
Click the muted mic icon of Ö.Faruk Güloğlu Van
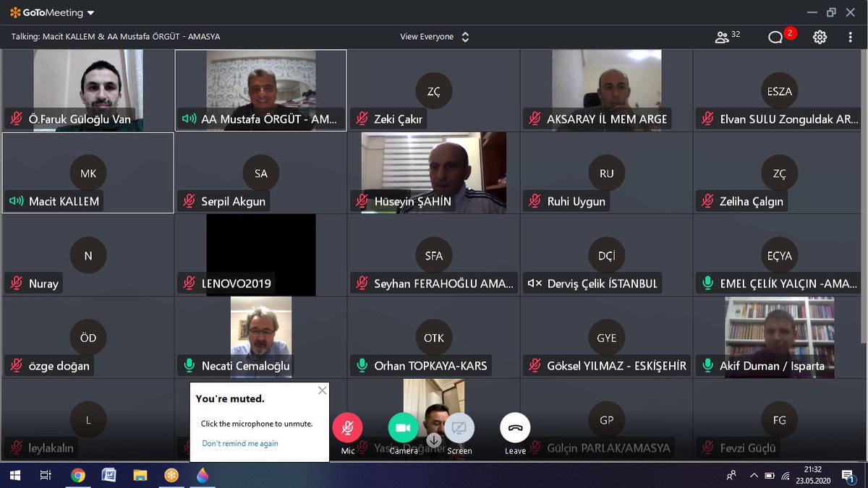17,119
